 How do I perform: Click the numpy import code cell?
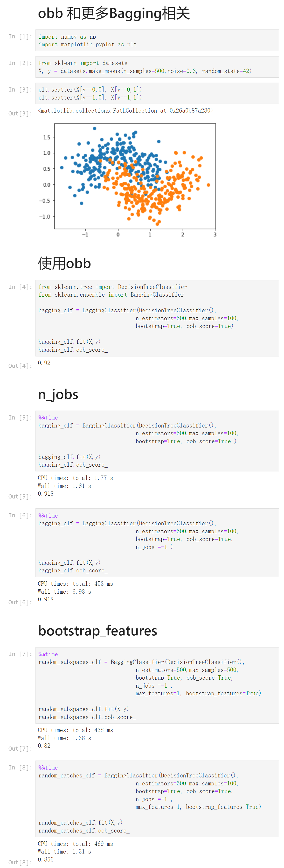[x=157, y=40]
